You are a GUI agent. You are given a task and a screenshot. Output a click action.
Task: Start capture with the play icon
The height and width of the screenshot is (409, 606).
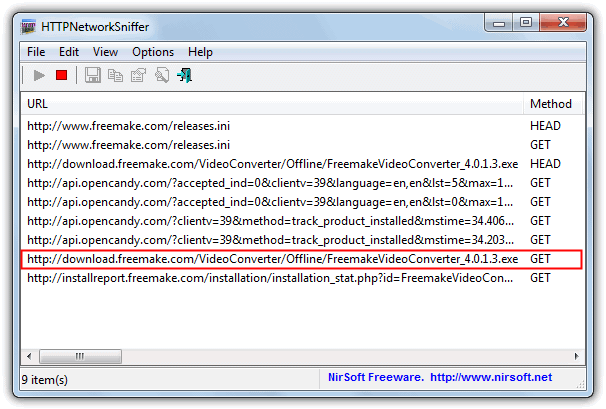(39, 75)
